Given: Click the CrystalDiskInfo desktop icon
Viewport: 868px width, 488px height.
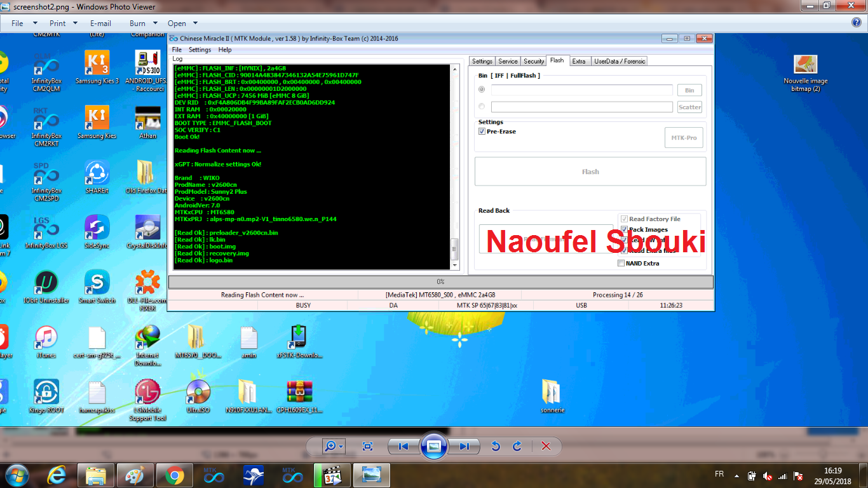Looking at the screenshot, I should (147, 232).
